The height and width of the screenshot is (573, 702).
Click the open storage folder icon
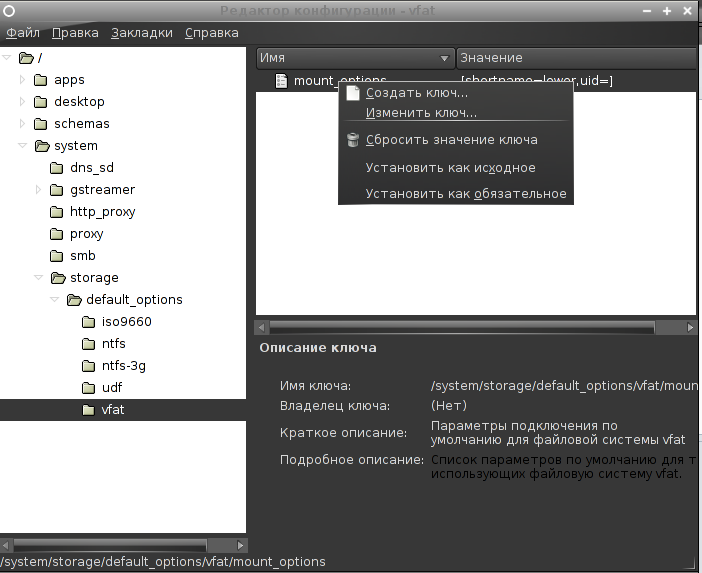58,278
